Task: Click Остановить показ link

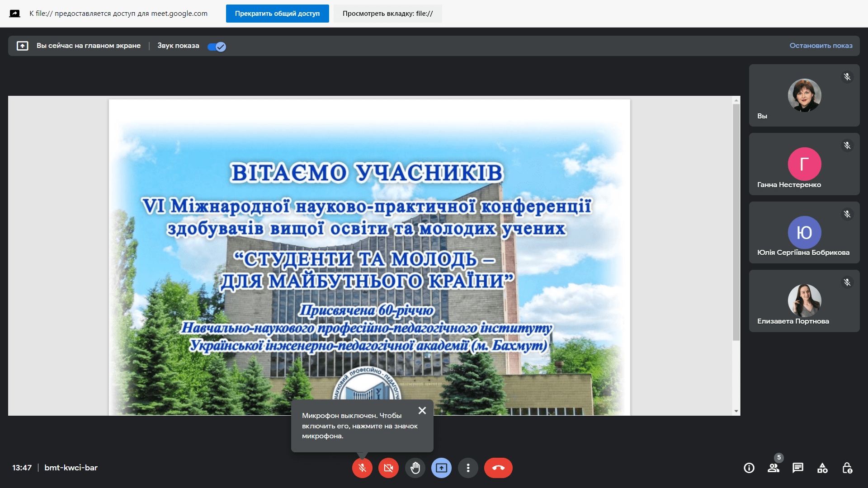Action: click(821, 46)
